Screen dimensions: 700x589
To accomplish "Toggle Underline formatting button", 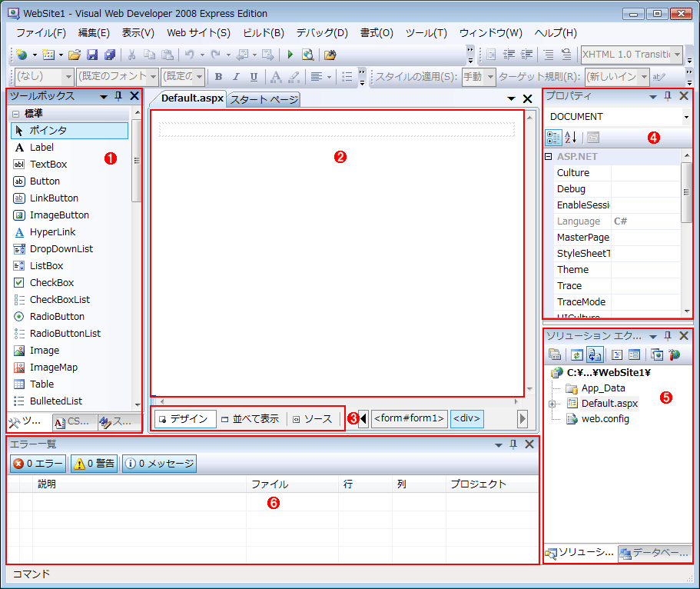I will pyautogui.click(x=254, y=76).
